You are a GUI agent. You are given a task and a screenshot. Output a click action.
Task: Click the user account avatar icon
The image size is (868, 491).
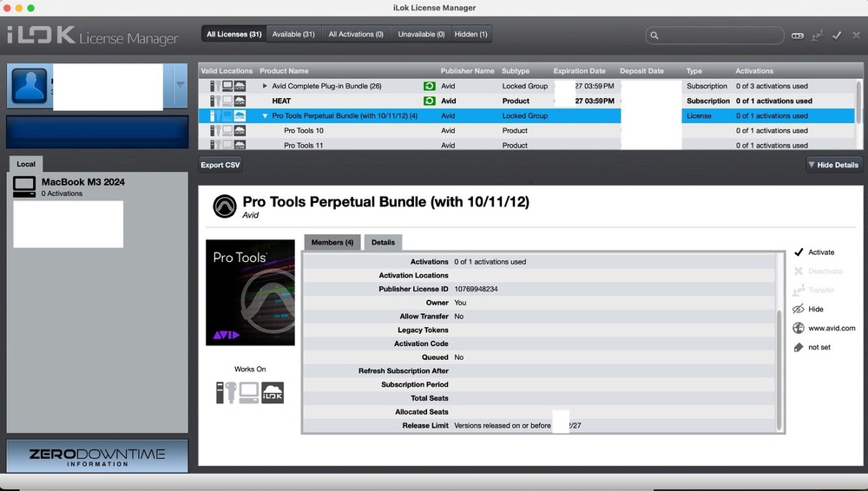click(x=30, y=87)
